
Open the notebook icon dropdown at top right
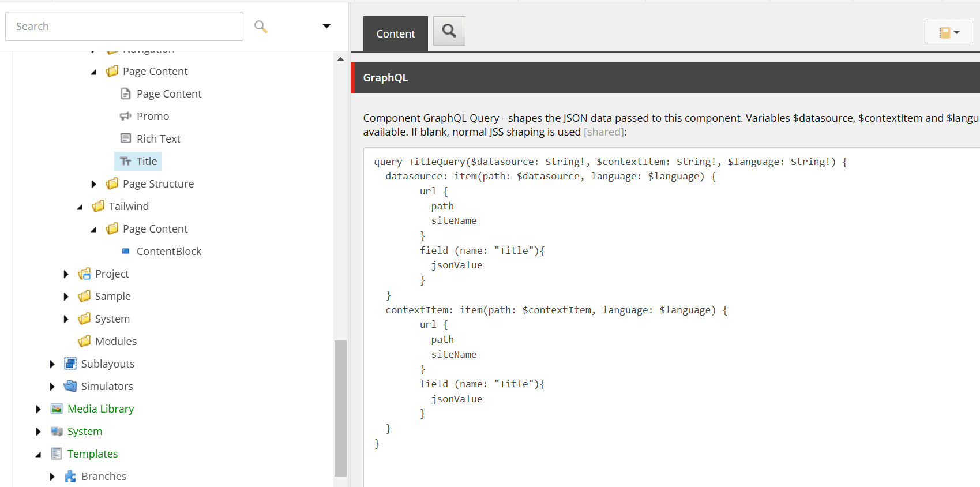[x=948, y=32]
